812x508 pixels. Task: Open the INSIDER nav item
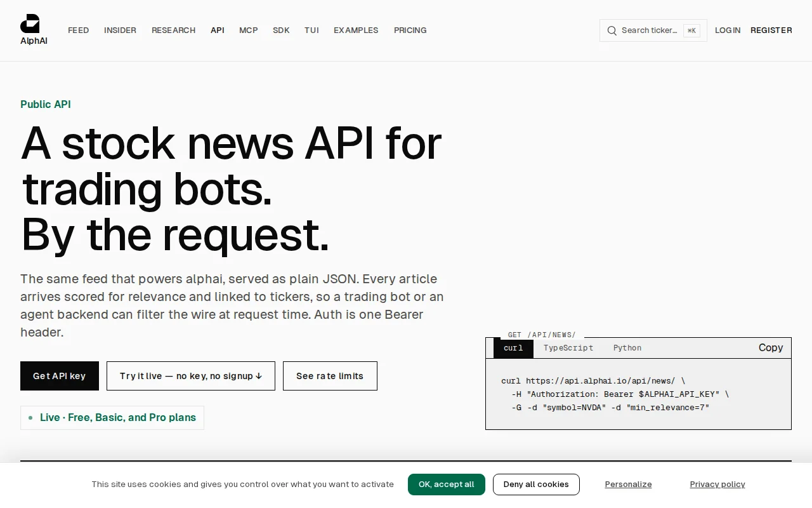tap(120, 30)
